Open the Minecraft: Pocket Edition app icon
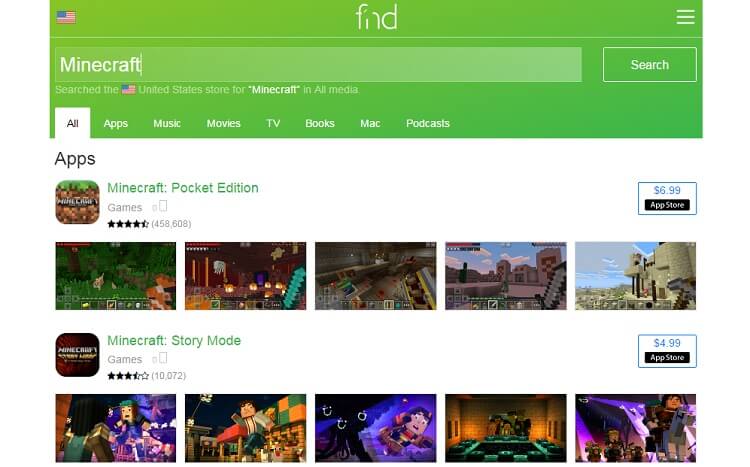Screen dimensions: 750x467 click(77, 202)
